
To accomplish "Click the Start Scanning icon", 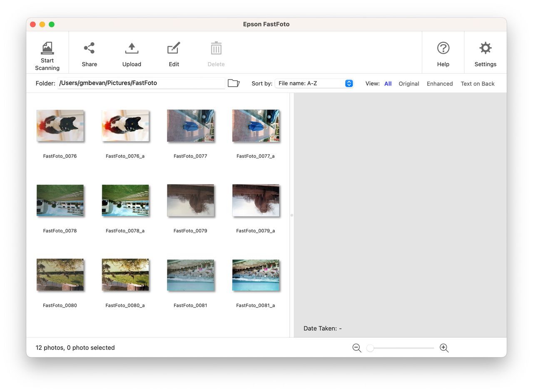I will pos(47,48).
